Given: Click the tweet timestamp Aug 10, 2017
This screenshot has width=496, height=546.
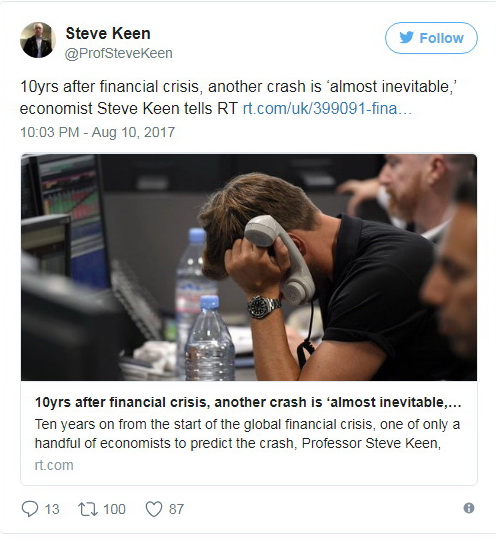Looking at the screenshot, I should point(98,132).
